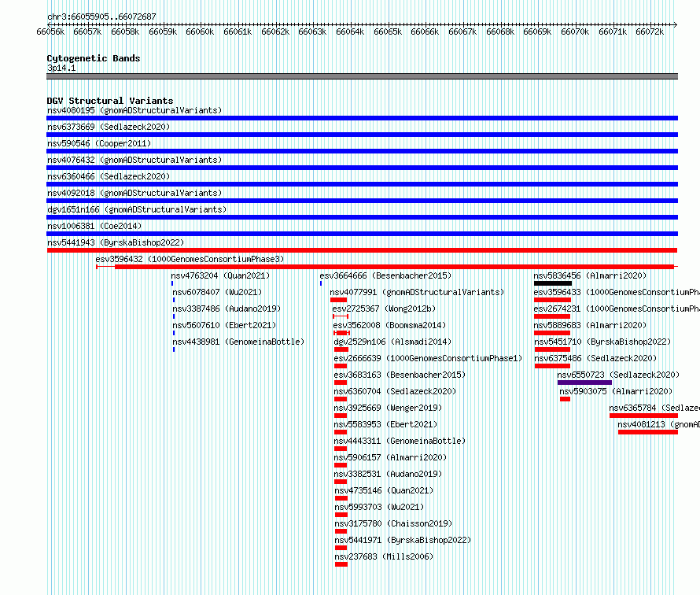Click nsv6360466 (Sedlazeck2020) label
The height and width of the screenshot is (595, 700).
pos(109,176)
